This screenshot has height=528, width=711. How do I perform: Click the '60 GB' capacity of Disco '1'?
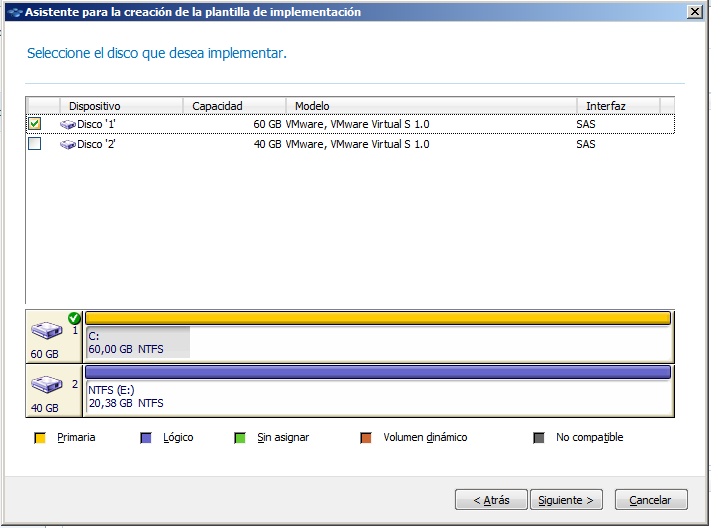tap(267, 124)
